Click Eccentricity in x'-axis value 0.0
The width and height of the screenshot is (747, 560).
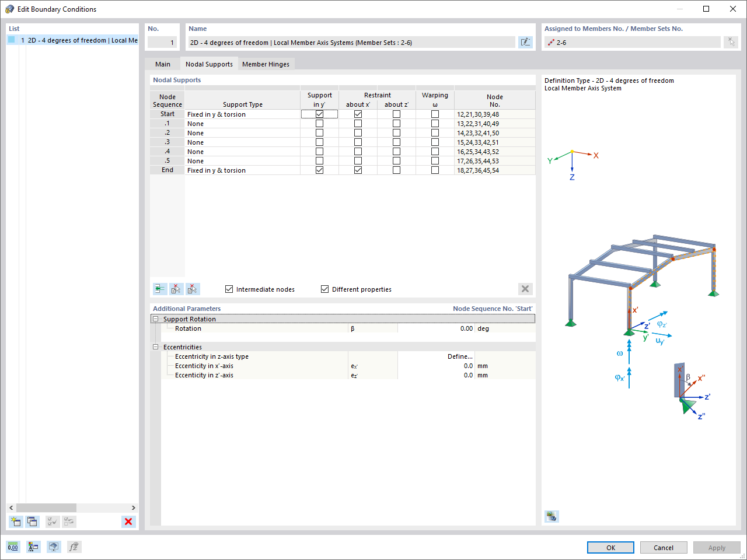click(x=436, y=366)
